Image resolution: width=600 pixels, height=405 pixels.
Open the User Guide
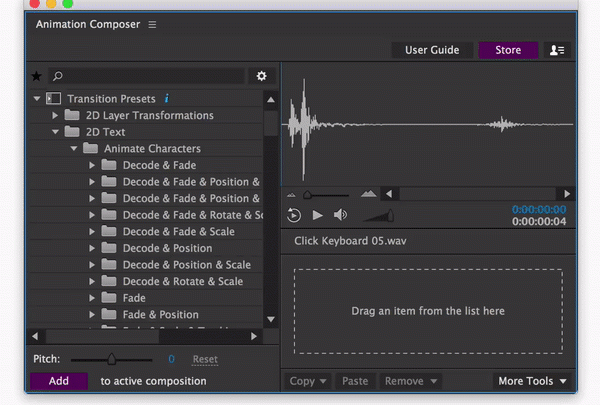[x=432, y=50]
